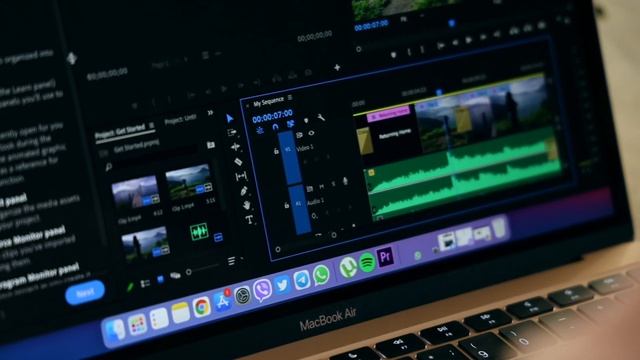Image resolution: width=640 pixels, height=360 pixels.
Task: Toggle Video 1 sync lock
Action: [x=299, y=135]
